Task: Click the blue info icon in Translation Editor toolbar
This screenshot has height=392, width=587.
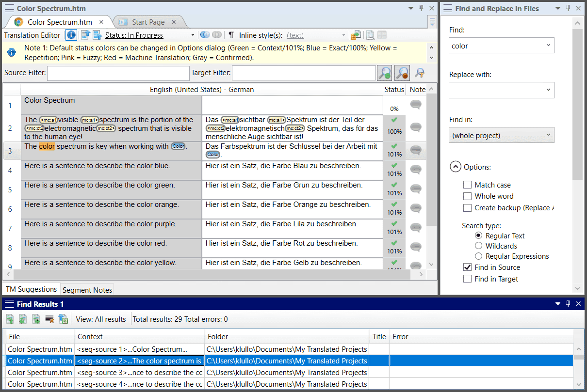Action: pyautogui.click(x=71, y=35)
